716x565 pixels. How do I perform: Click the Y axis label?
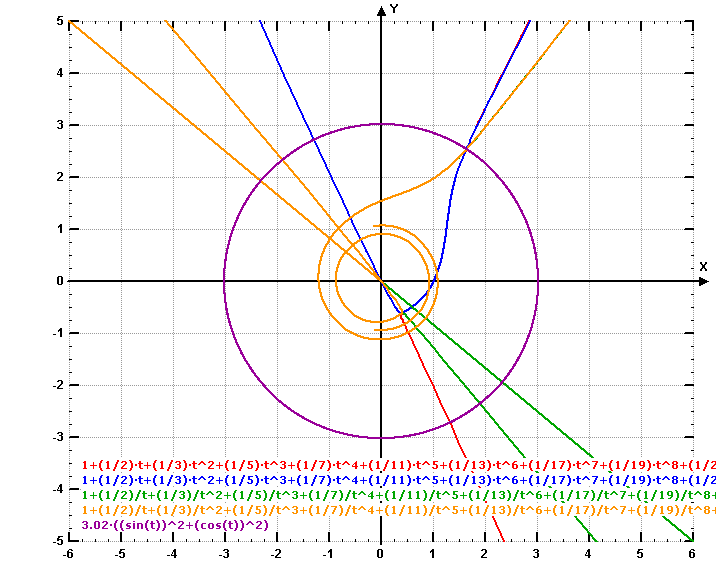click(394, 9)
